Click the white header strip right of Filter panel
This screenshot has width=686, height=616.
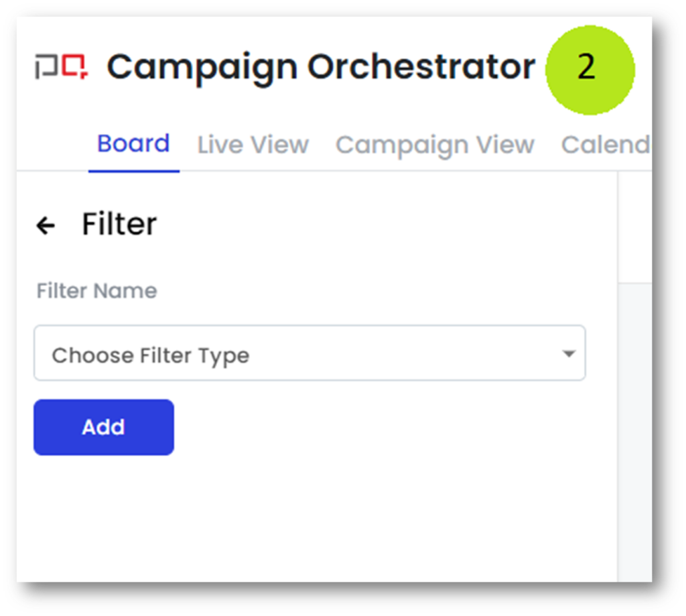[634, 227]
